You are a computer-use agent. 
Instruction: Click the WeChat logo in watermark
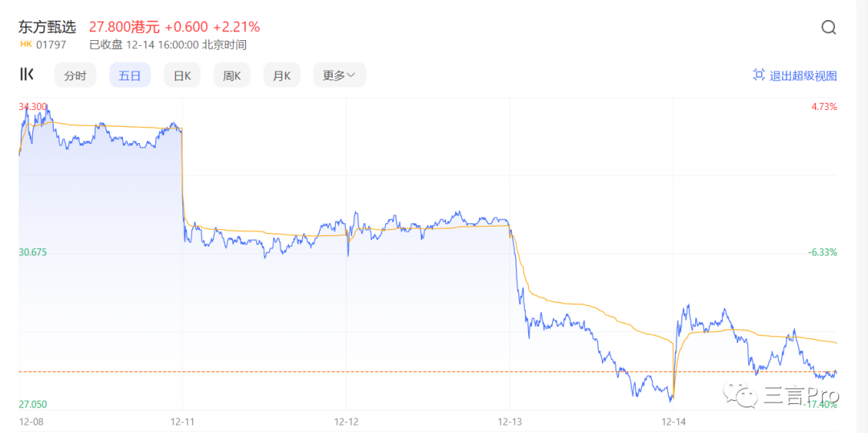click(739, 394)
